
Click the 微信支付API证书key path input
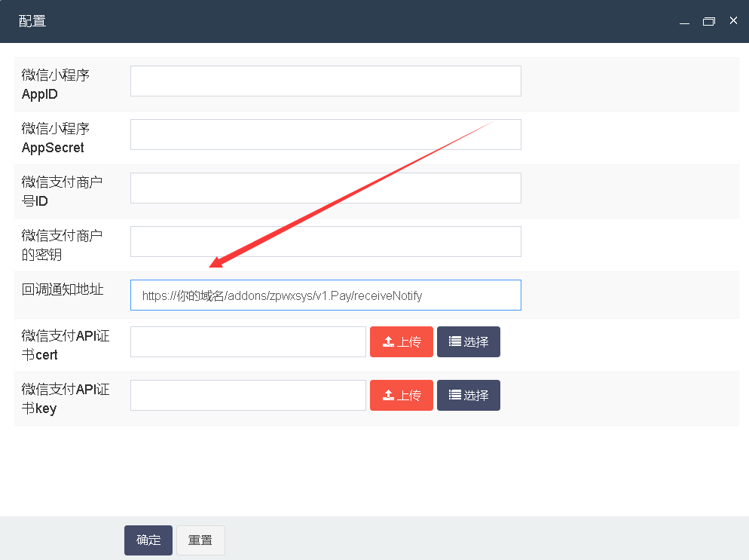pos(249,396)
